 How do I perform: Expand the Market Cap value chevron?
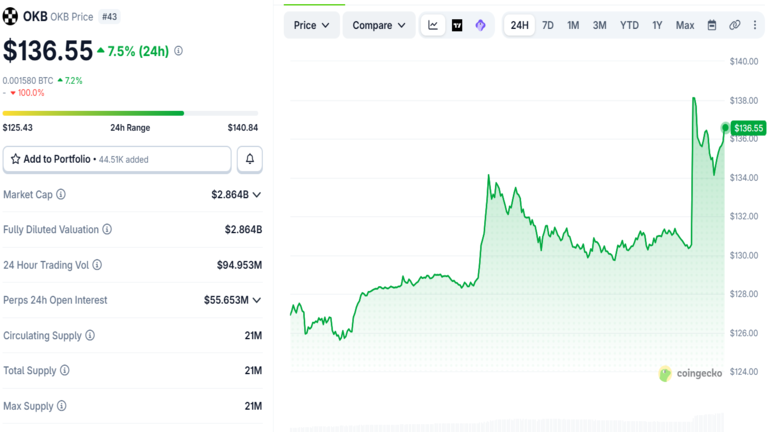click(257, 195)
